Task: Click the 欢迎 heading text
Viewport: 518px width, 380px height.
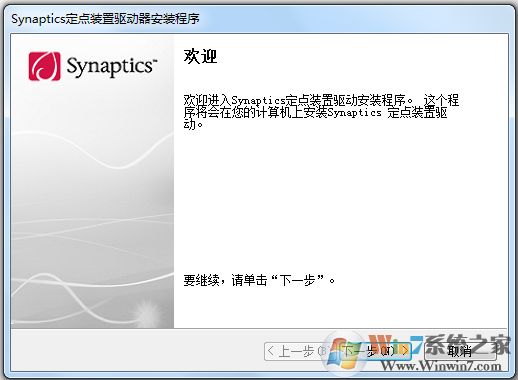Action: point(200,56)
